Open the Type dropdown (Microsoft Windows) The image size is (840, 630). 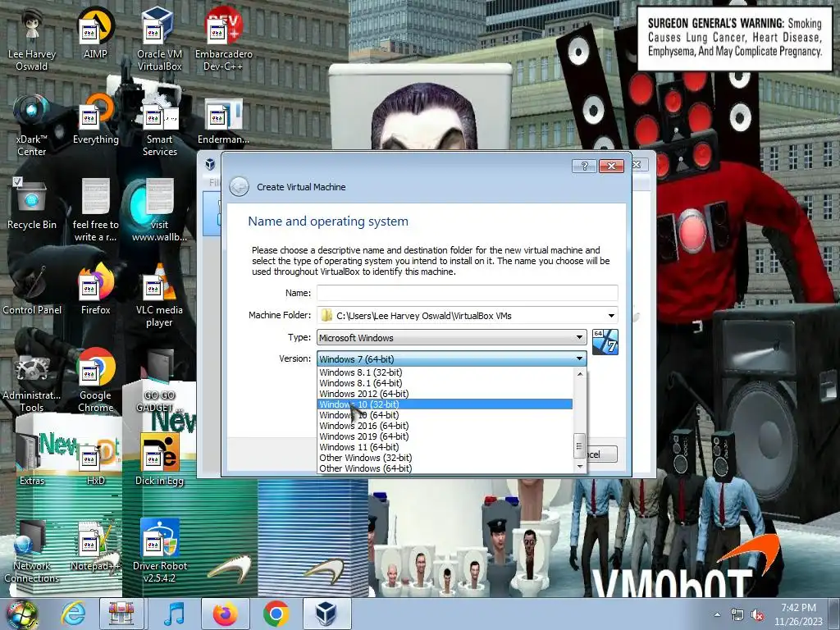452,337
